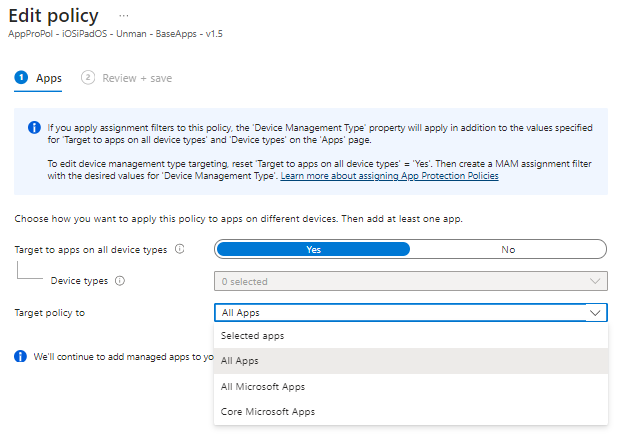
Task: Click the blue info icon in the assignment filters banner
Action: 34,128
